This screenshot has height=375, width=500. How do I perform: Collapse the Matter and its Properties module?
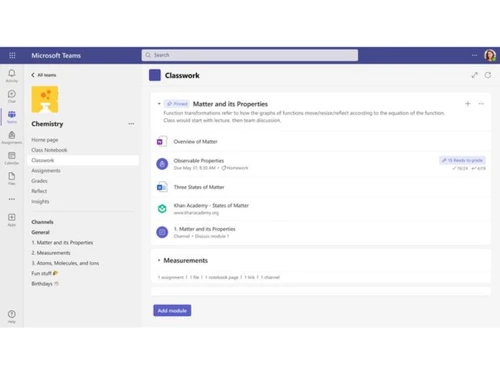[159, 104]
